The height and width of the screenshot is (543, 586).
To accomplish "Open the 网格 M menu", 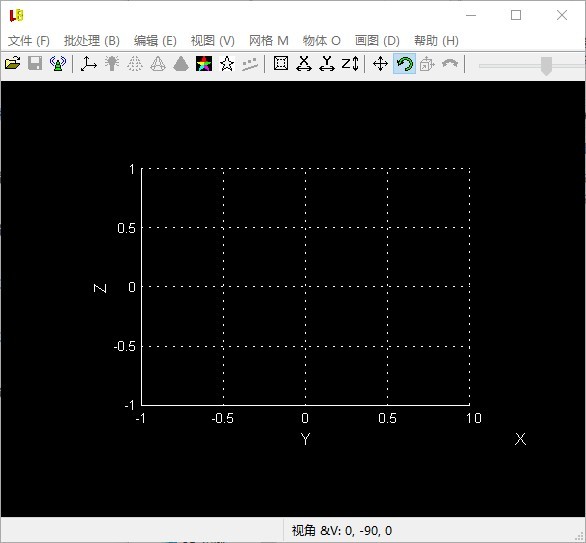I will [269, 40].
